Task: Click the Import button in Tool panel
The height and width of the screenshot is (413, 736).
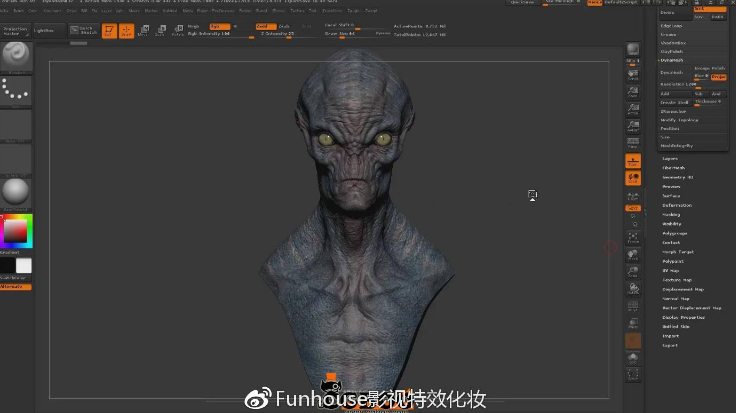Action: click(x=670, y=336)
